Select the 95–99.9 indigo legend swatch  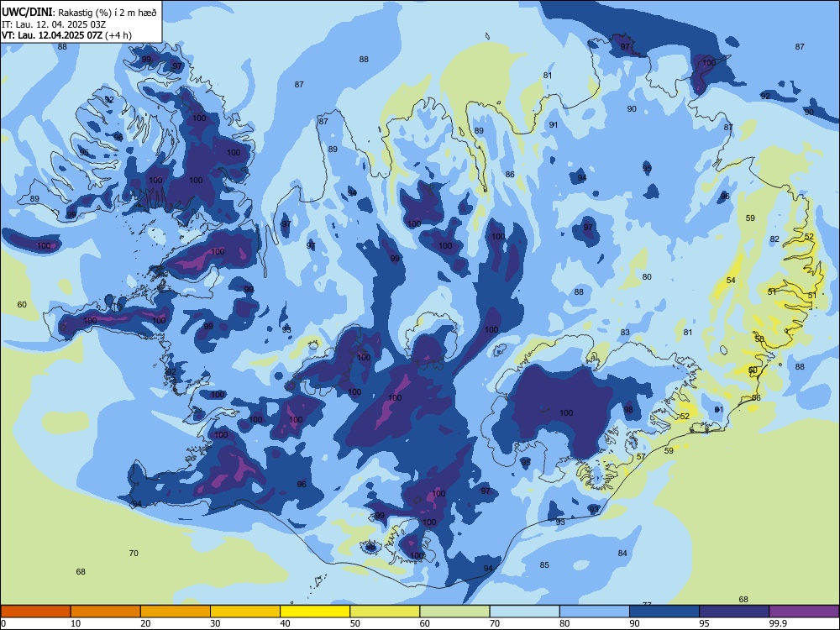tap(734, 612)
